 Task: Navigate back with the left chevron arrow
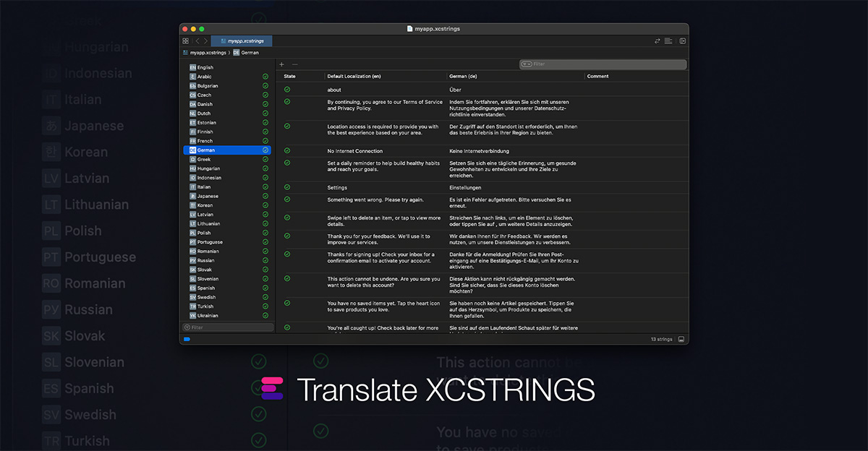[x=197, y=41]
